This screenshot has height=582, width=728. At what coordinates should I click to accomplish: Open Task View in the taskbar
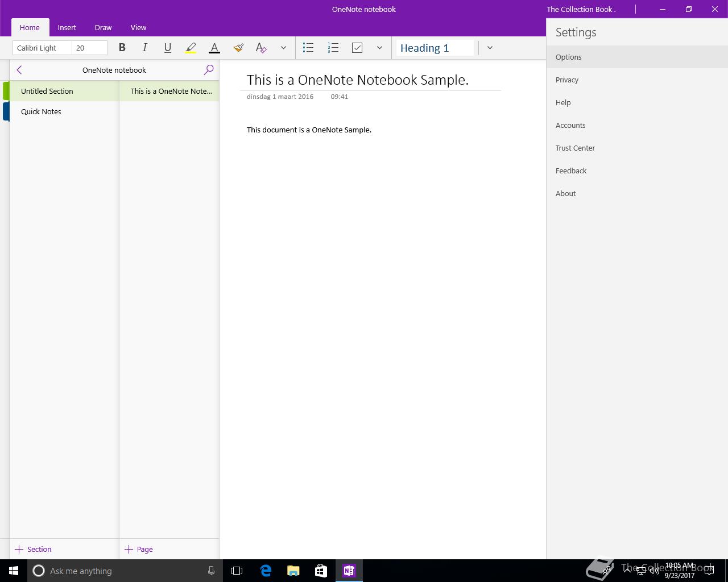237,571
